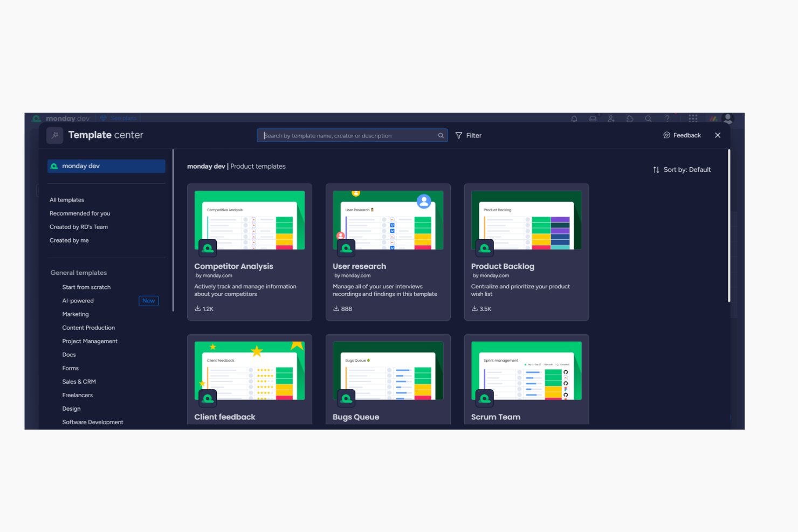Select AI-powered category
This screenshot has width=798, height=532.
click(x=78, y=301)
